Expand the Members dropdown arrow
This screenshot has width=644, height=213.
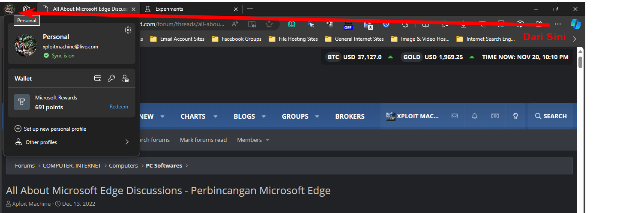coord(268,140)
